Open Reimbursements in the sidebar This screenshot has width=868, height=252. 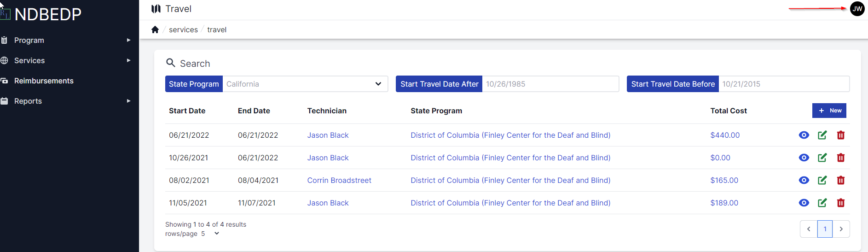pyautogui.click(x=44, y=81)
